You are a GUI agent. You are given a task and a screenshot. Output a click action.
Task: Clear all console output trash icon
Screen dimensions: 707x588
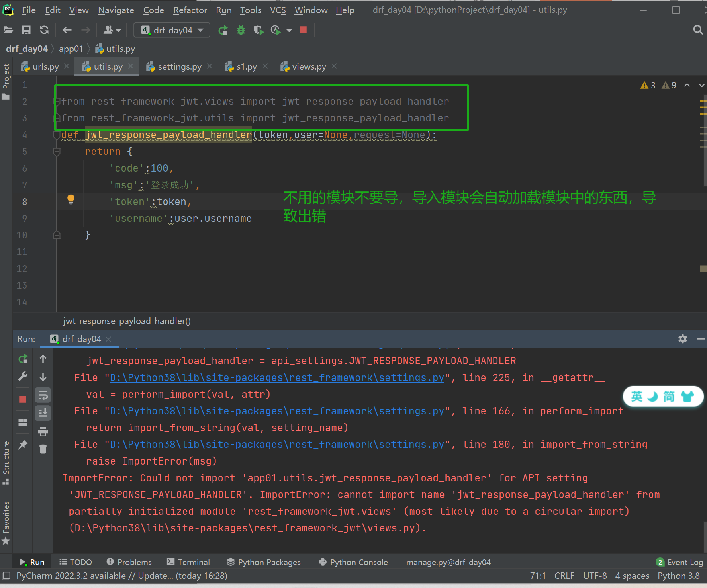[43, 449]
